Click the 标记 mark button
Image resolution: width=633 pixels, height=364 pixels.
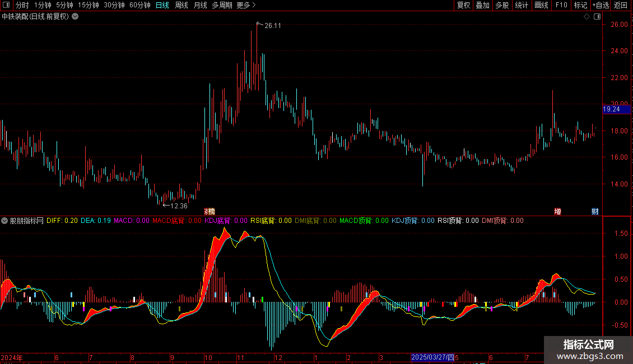[x=580, y=5]
